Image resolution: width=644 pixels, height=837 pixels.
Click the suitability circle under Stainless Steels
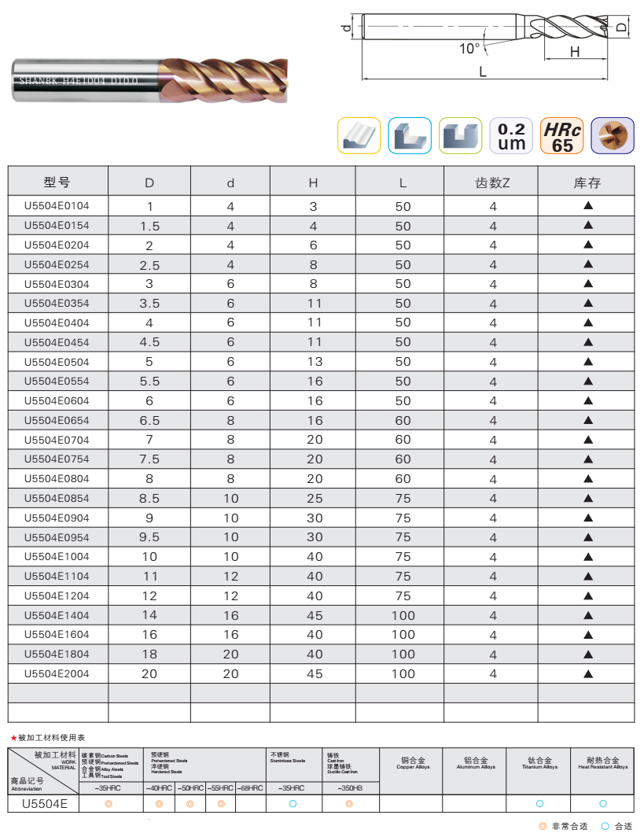pos(293,803)
